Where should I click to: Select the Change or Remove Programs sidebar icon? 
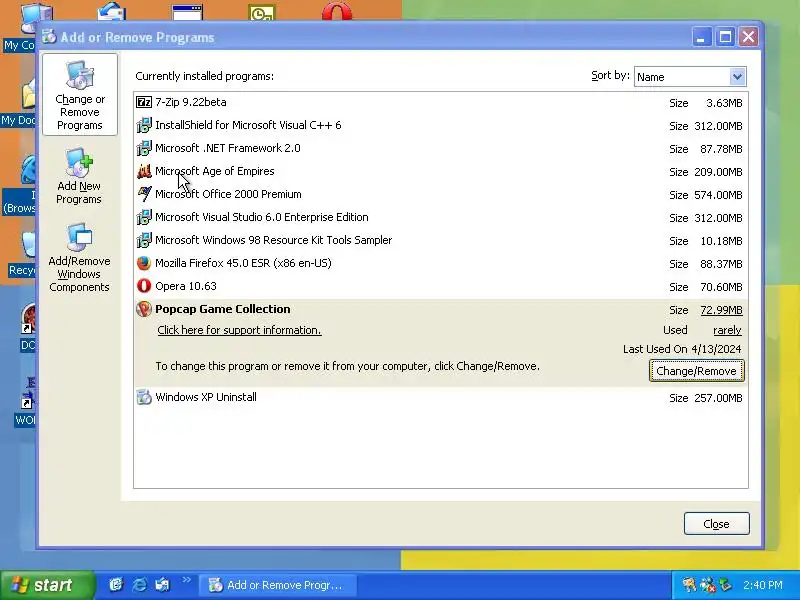tap(80, 95)
